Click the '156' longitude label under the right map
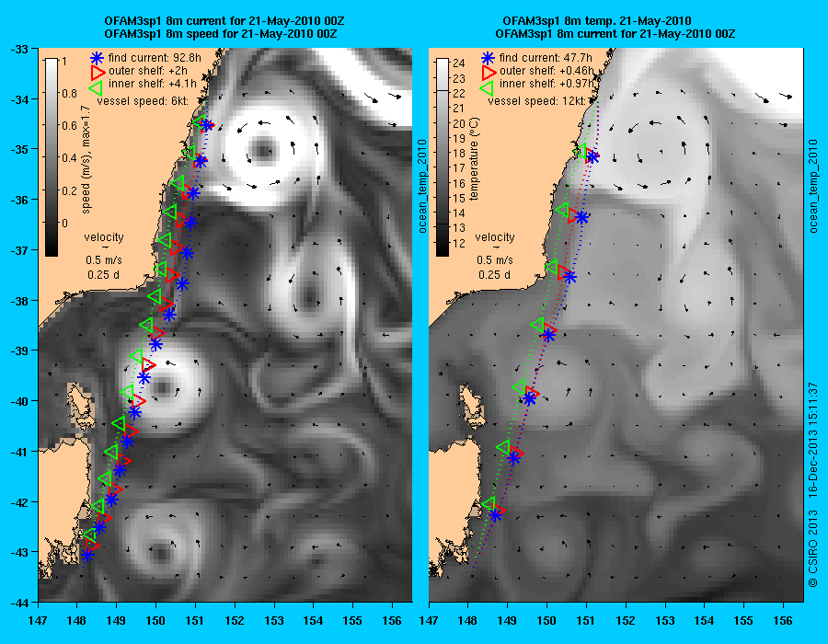Screen dimensions: 828x644 point(783,621)
